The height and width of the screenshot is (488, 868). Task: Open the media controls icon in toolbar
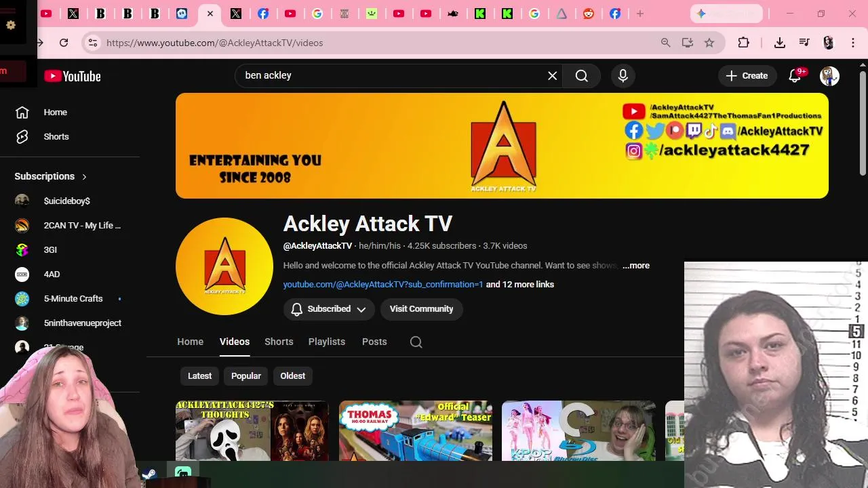pyautogui.click(x=804, y=43)
